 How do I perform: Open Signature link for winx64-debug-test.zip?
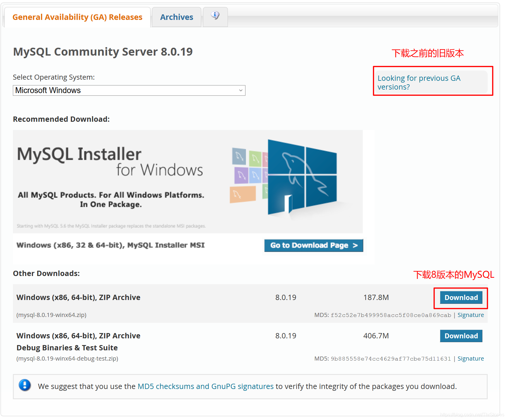[x=471, y=359]
